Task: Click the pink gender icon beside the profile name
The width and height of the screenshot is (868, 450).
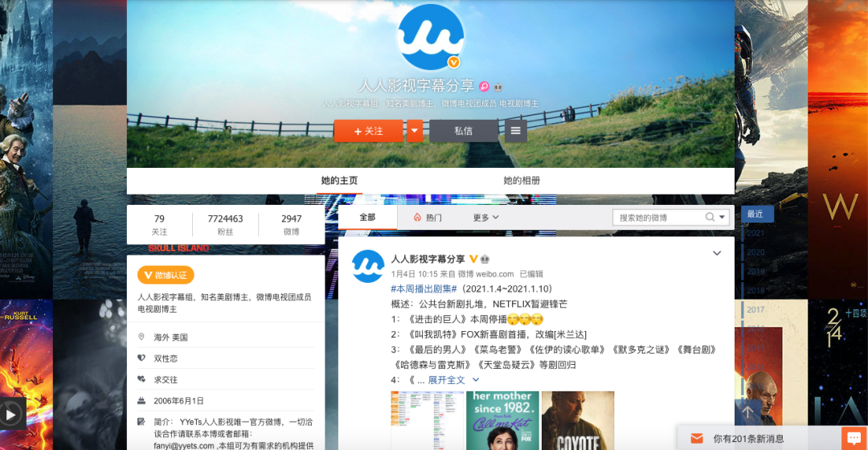Action: click(x=484, y=86)
